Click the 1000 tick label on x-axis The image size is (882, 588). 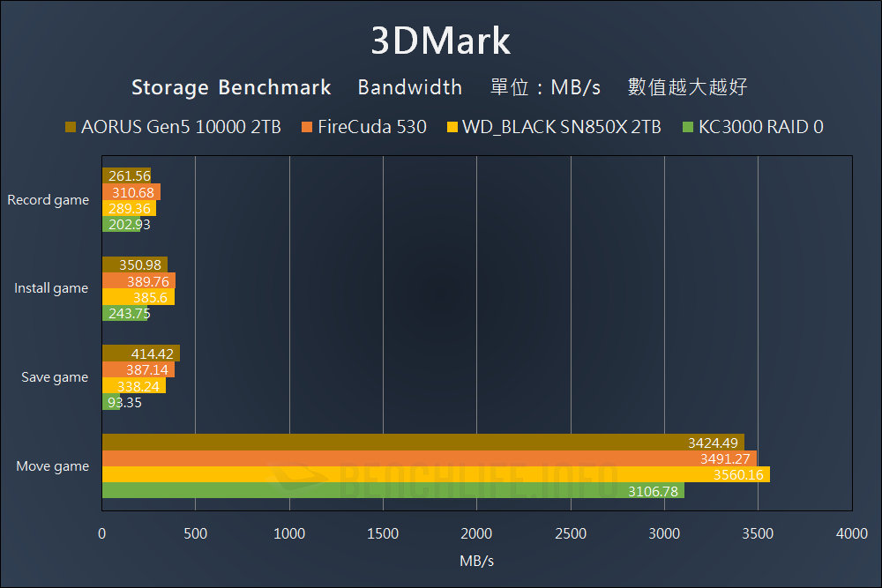289,533
